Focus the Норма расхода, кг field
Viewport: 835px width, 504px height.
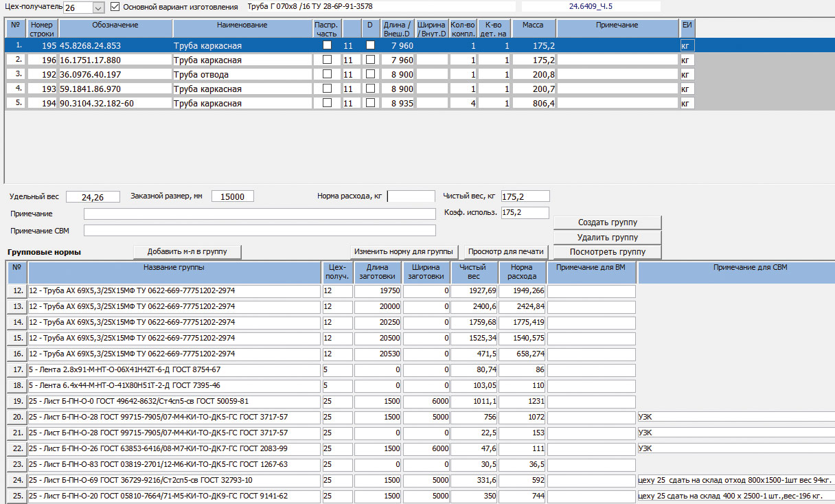[x=411, y=196]
